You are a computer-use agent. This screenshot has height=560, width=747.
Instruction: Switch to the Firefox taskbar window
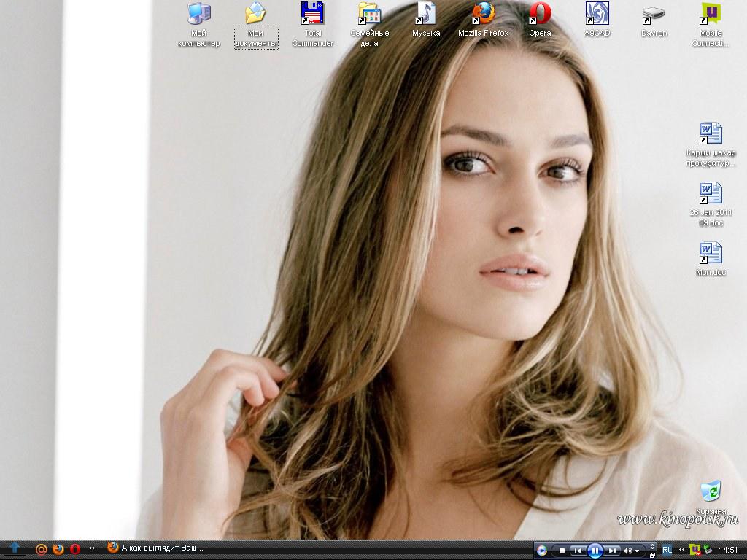155,548
